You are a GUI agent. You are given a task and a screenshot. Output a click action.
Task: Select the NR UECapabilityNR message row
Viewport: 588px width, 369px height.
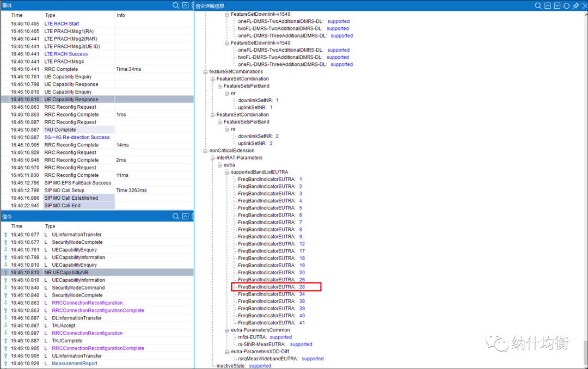click(x=97, y=272)
